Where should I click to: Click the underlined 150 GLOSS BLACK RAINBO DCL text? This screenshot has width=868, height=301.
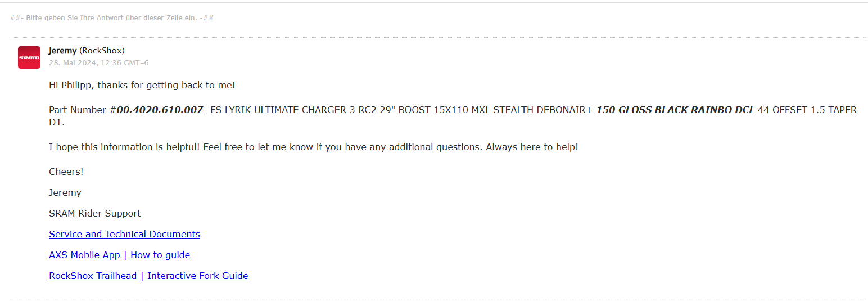tap(675, 110)
